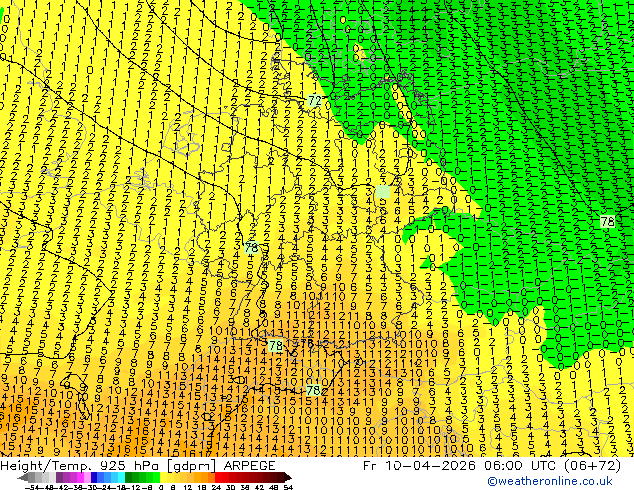Click the contour label '72' on the map
The width and height of the screenshot is (634, 490).
(x=315, y=100)
